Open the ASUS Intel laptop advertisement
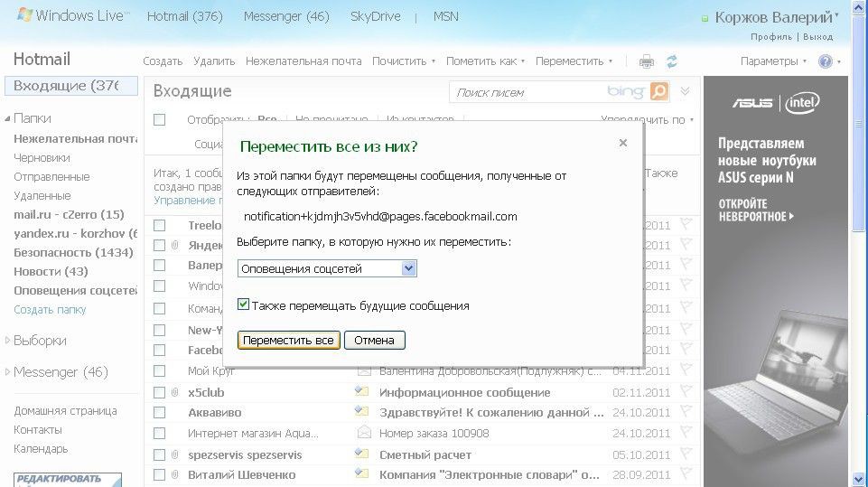The image size is (868, 487). [776, 282]
